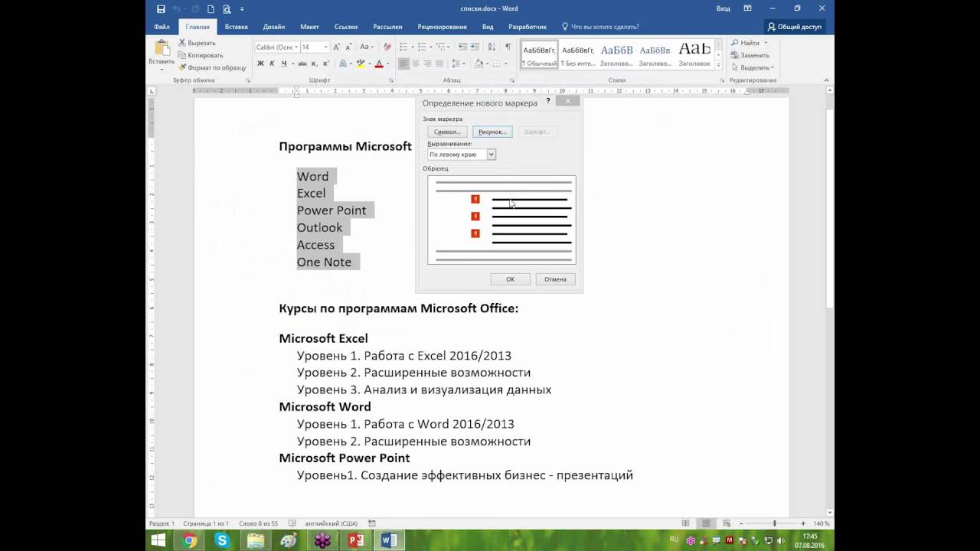Switch to the Вставка tab
The height and width of the screenshot is (551, 980).
pos(237,27)
